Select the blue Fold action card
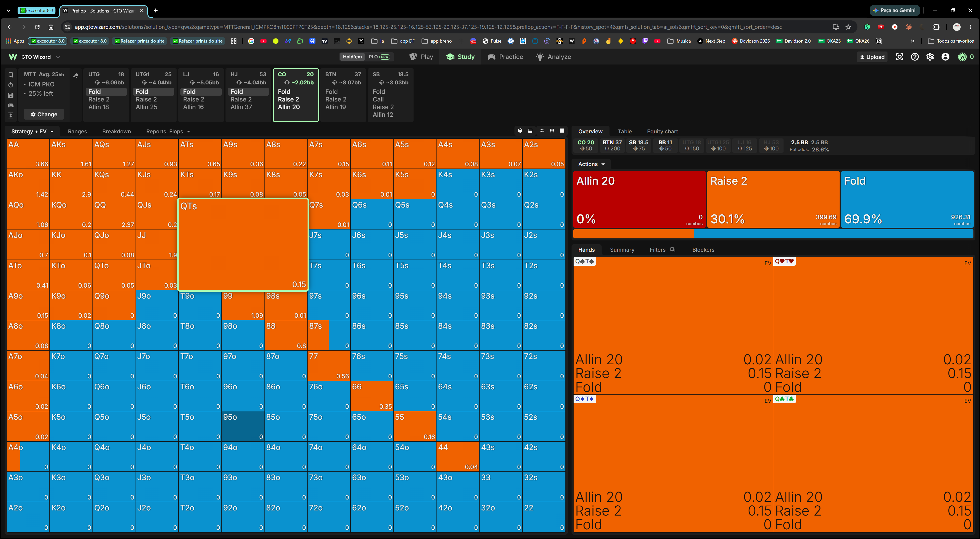The width and height of the screenshot is (980, 539). (907, 199)
